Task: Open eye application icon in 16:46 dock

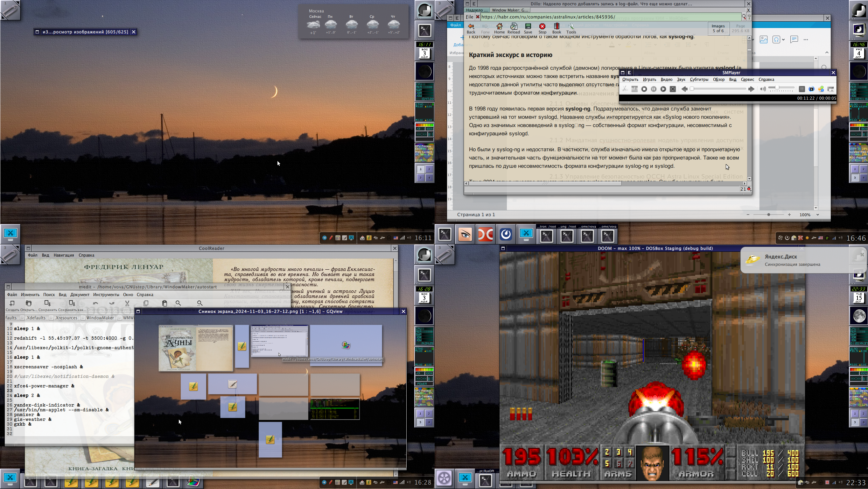Action: pyautogui.click(x=465, y=234)
